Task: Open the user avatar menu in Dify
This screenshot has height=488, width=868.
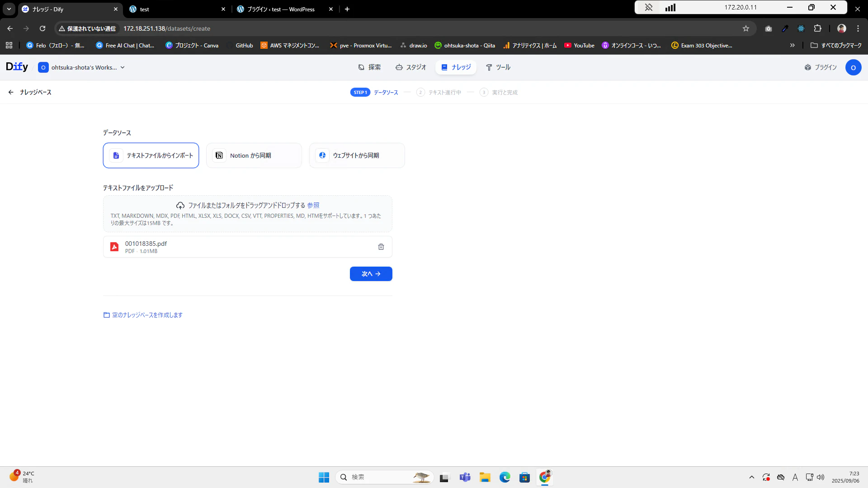Action: tap(853, 67)
